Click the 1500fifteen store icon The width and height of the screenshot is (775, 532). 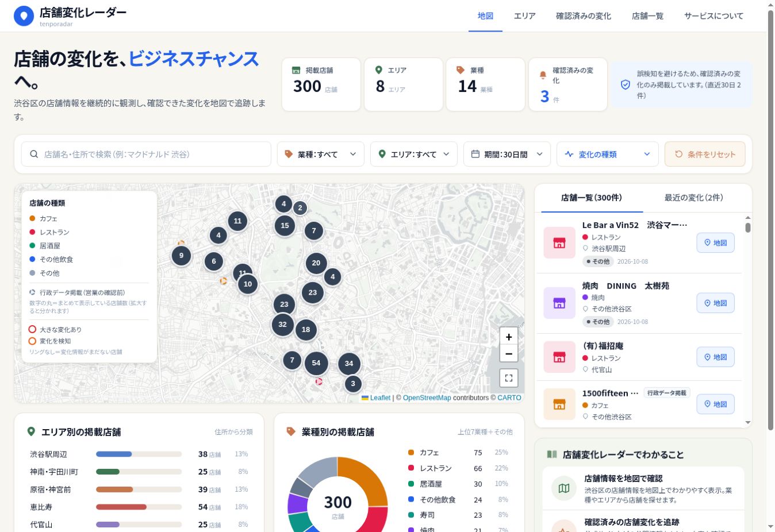(x=559, y=404)
